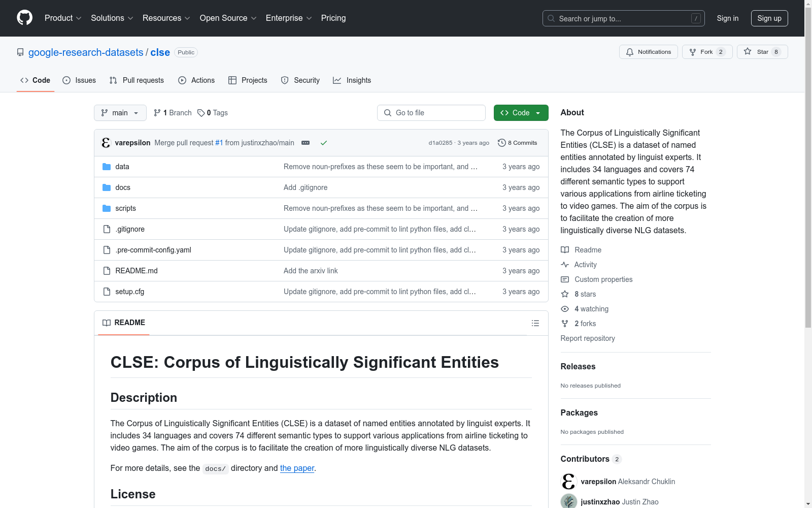Click varepsilon author name in commit

[x=132, y=143]
